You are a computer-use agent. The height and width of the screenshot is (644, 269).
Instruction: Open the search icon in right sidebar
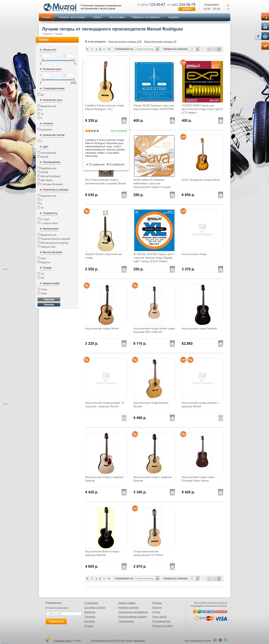pyautogui.click(x=265, y=17)
